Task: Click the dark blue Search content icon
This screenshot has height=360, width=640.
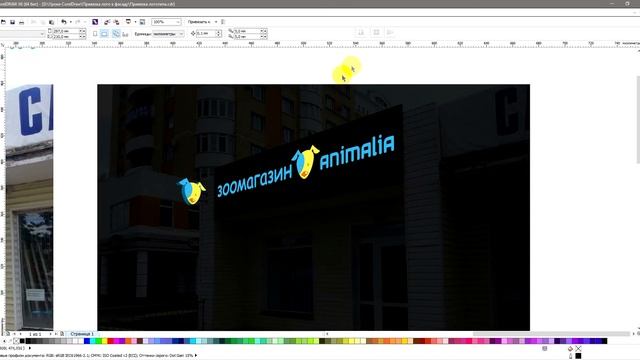Action: 95,22
